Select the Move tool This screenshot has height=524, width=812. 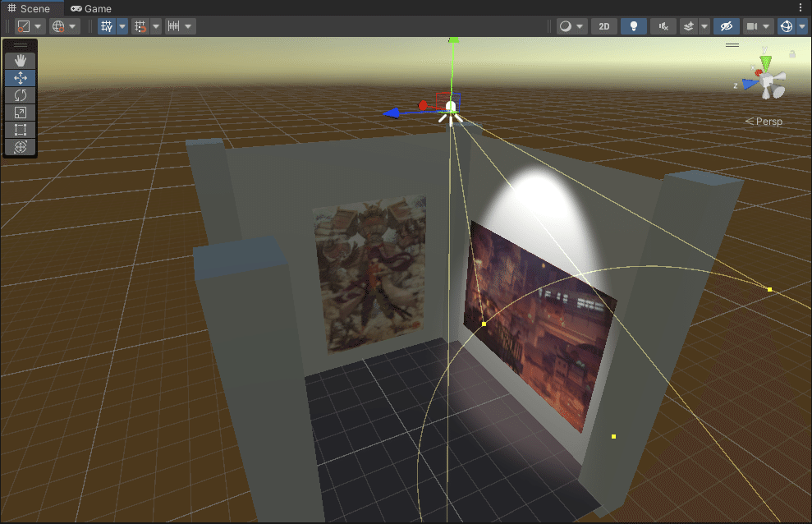[21, 78]
